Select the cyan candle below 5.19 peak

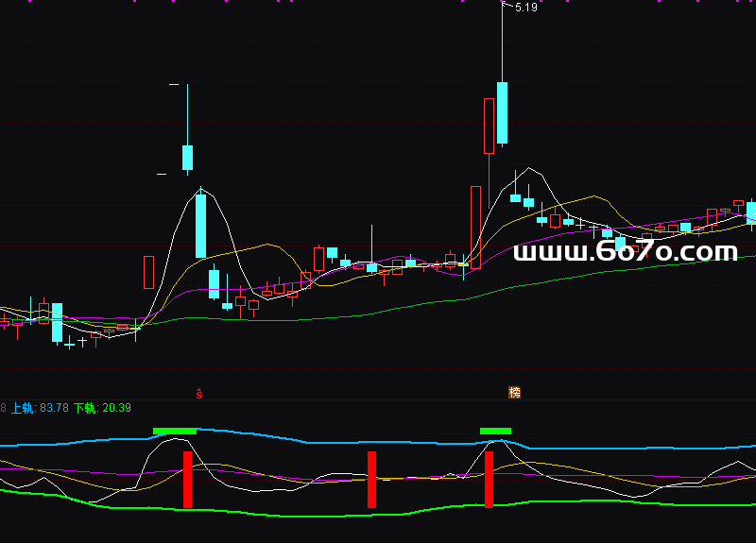[502, 112]
